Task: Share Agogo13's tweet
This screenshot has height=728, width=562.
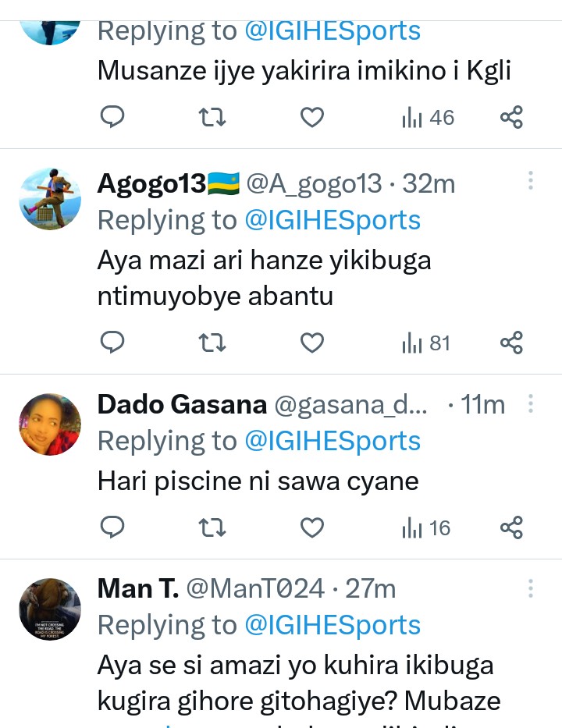Action: 511,343
